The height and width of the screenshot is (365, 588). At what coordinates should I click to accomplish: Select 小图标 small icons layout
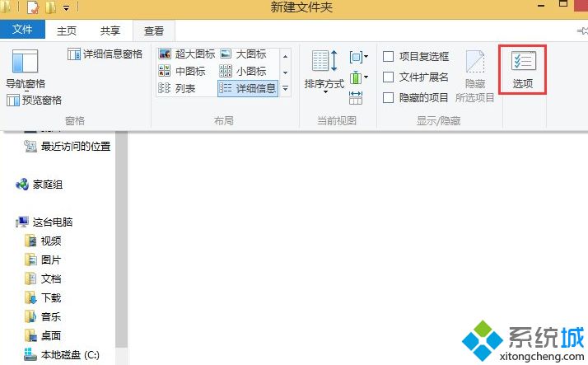click(243, 71)
